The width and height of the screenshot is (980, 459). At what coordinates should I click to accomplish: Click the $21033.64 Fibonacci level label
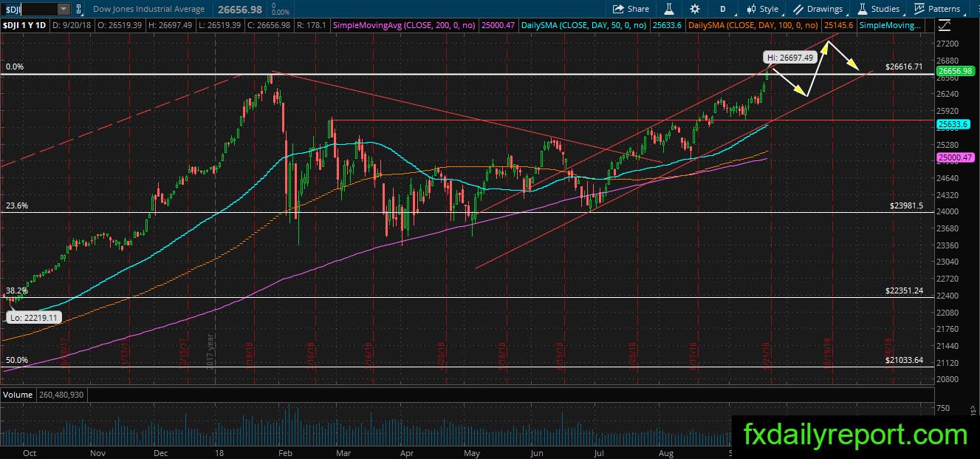click(903, 360)
